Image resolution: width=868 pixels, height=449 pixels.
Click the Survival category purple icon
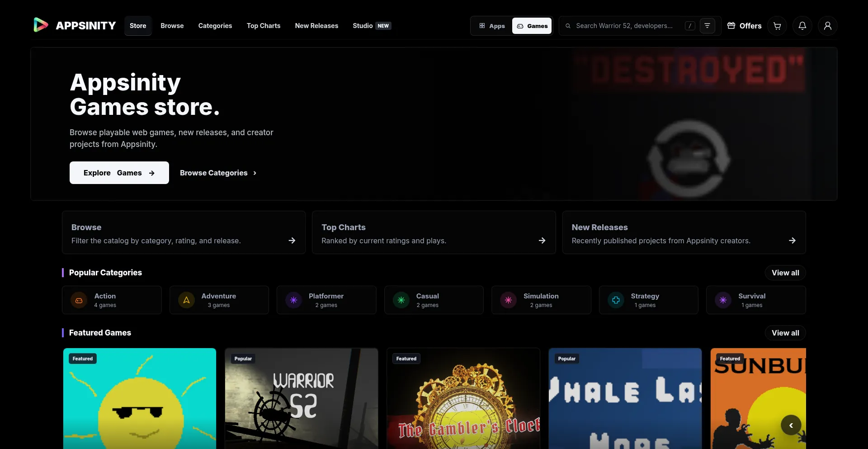pos(723,300)
